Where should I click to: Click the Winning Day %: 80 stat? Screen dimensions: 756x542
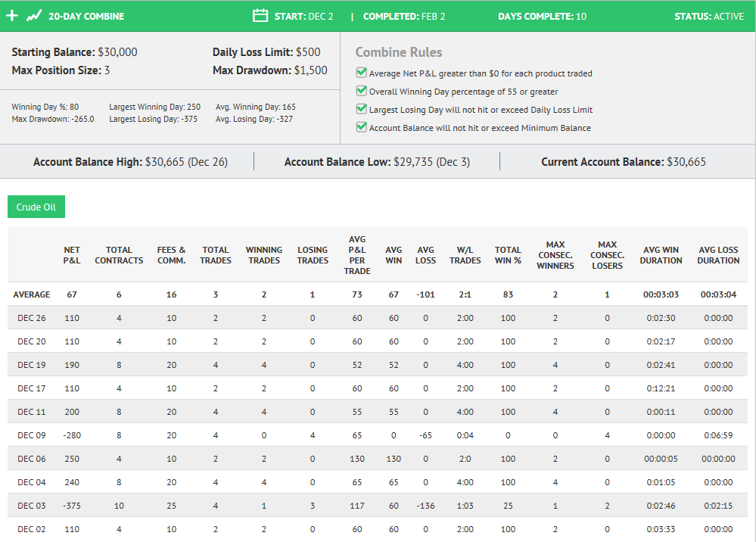click(45, 107)
